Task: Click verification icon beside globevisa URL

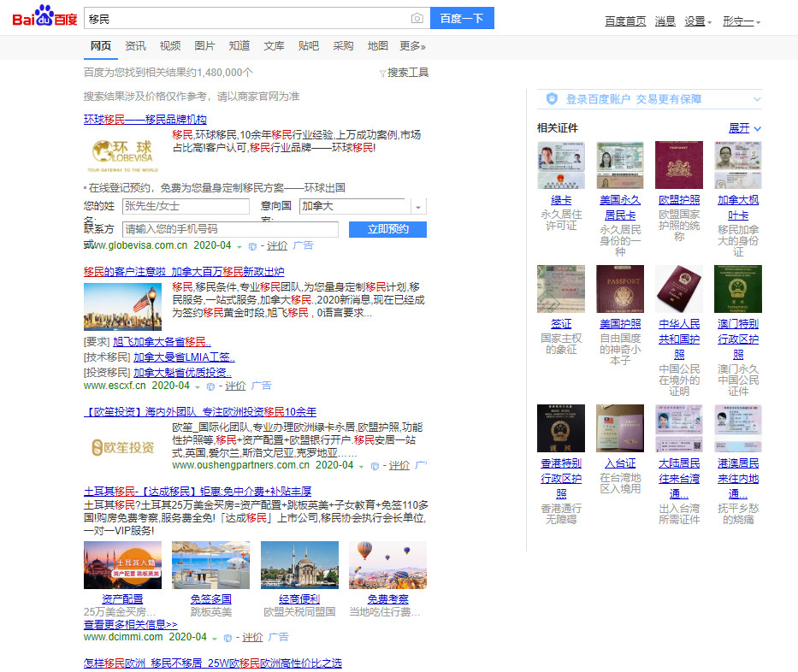Action: (252, 246)
